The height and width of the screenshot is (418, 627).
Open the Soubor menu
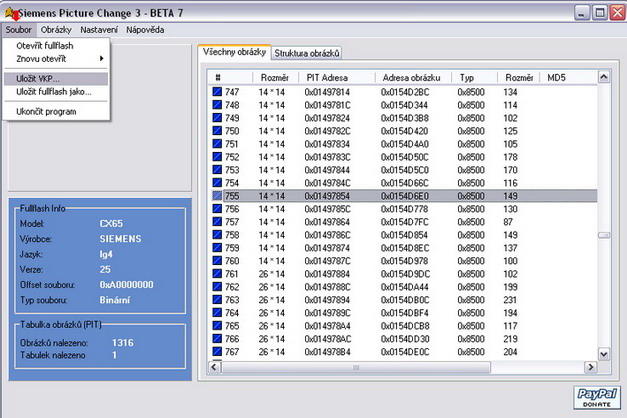[18, 30]
